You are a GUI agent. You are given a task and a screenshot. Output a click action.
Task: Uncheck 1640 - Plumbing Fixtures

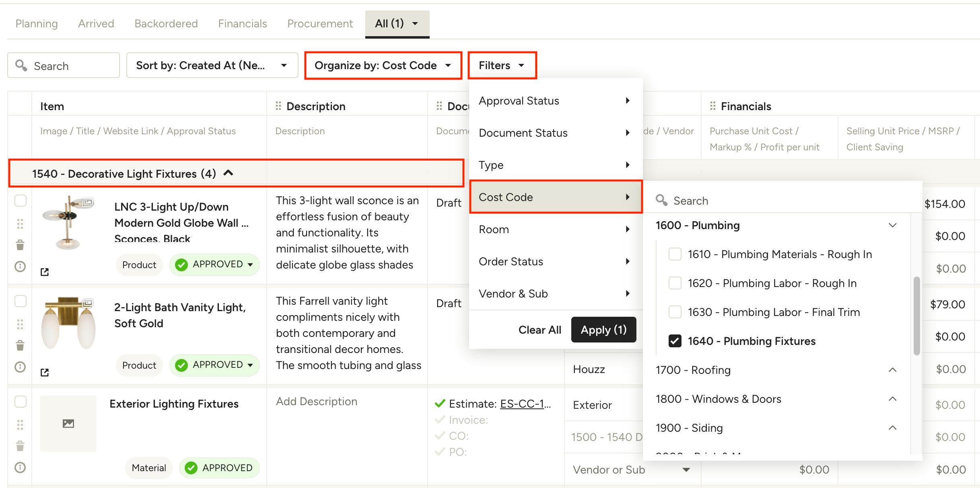click(675, 341)
